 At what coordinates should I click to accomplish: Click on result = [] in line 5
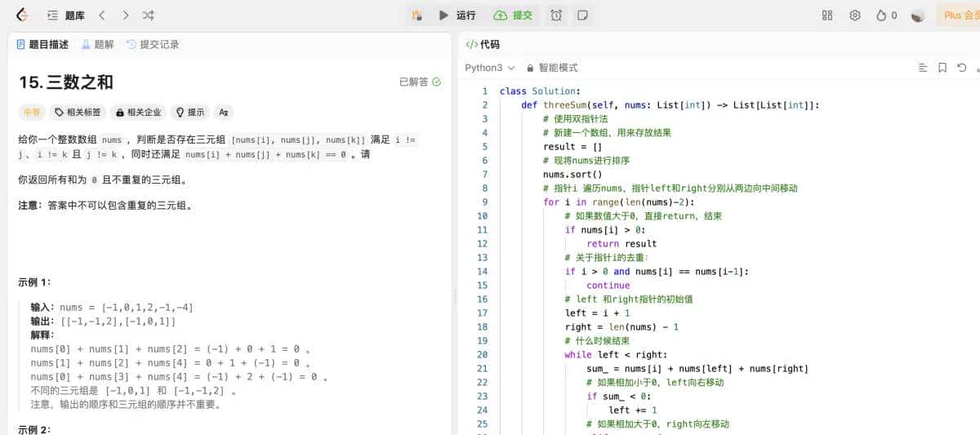pos(572,146)
